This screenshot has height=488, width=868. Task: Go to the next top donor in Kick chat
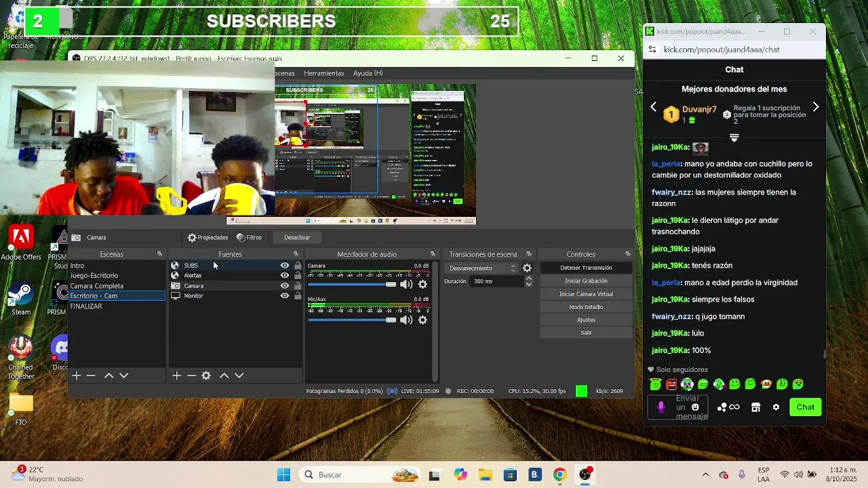click(816, 107)
